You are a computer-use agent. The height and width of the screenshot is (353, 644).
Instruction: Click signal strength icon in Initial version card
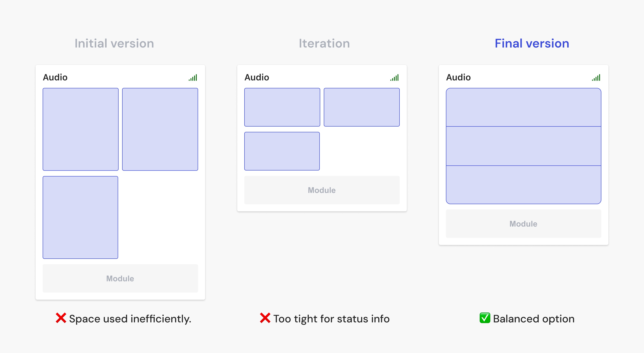pos(193,78)
